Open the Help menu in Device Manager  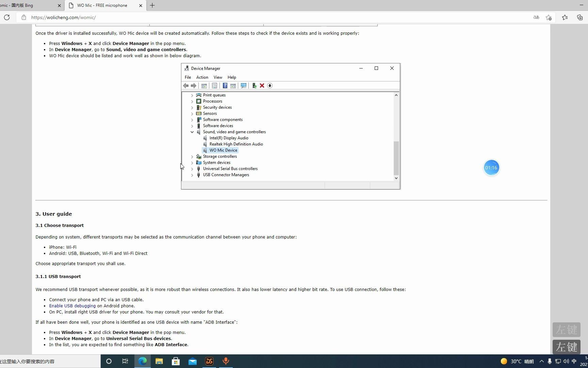coord(232,77)
